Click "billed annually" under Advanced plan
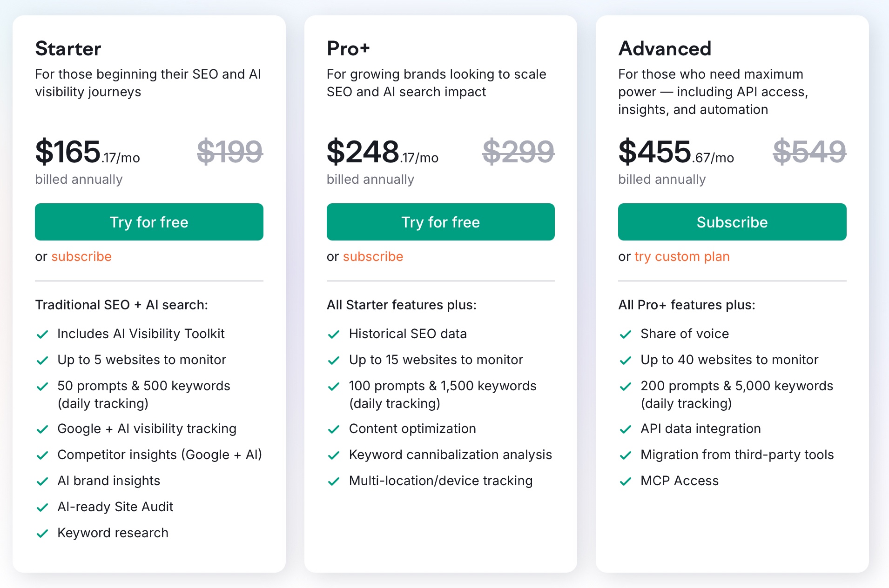The width and height of the screenshot is (889, 588). 661,179
